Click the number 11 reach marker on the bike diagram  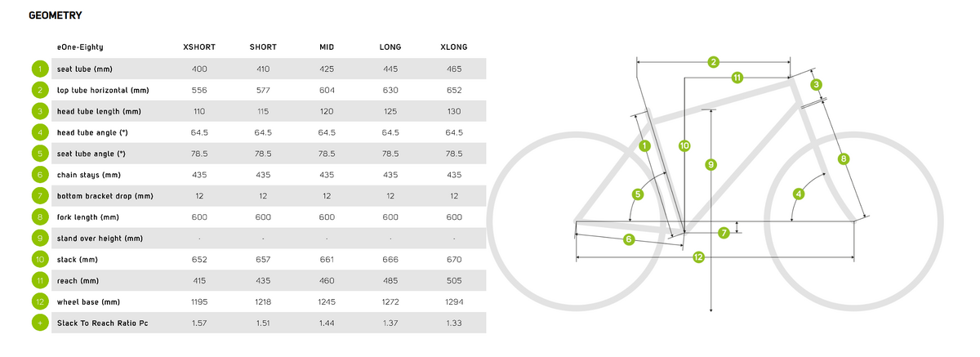click(737, 78)
